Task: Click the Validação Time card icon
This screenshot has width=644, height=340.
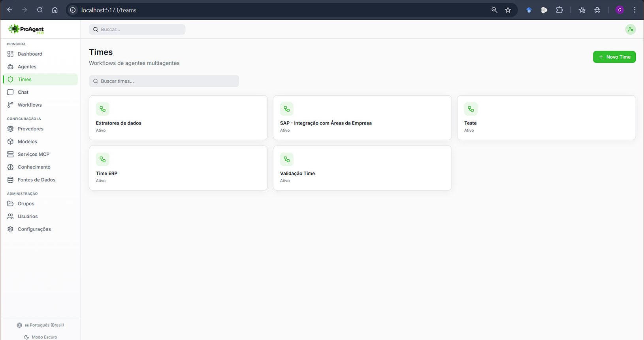Action: click(x=287, y=159)
